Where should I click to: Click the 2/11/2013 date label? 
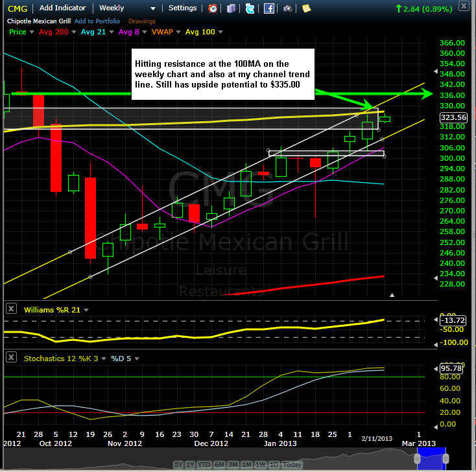pos(377,439)
